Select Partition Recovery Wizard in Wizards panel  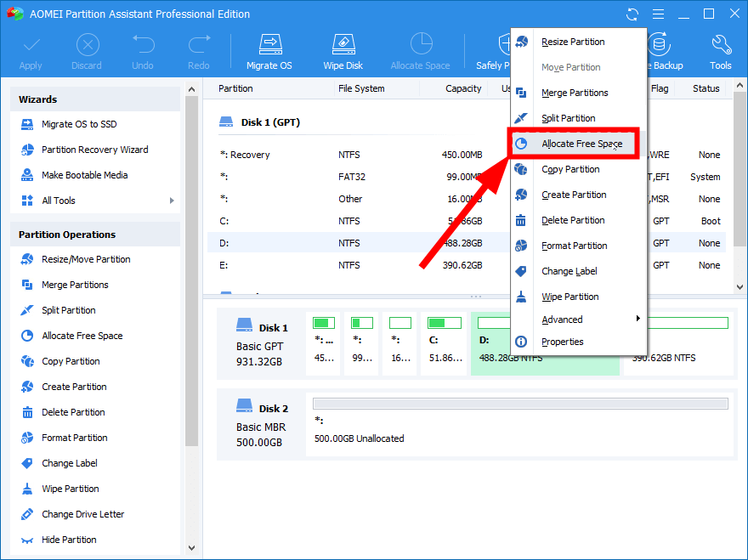point(94,150)
